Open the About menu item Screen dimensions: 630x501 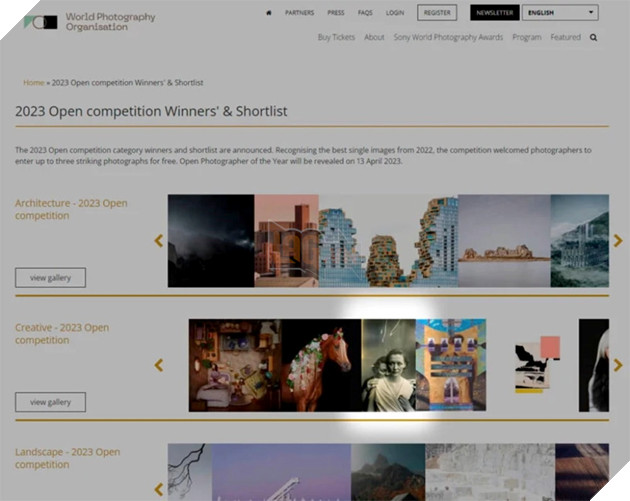(374, 38)
